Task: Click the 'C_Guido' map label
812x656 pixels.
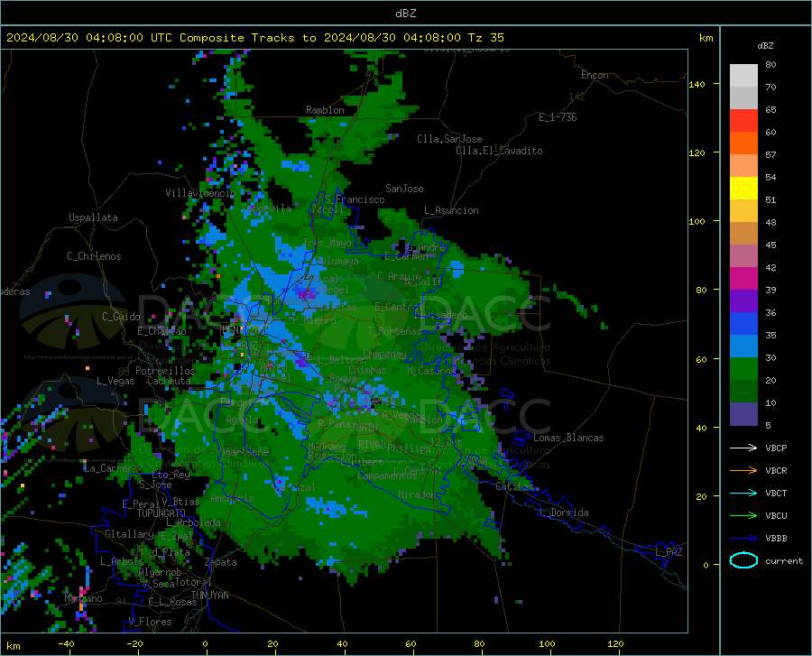Action: 121,317
